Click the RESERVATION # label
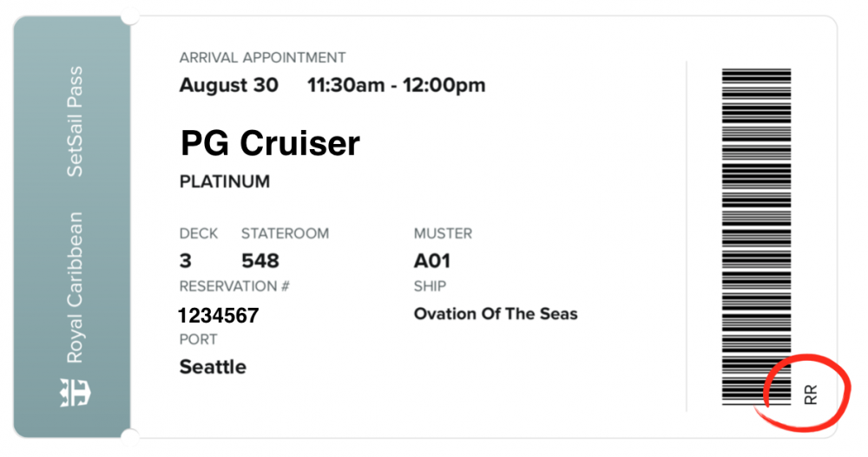Screen dimensions: 868x457 234,286
